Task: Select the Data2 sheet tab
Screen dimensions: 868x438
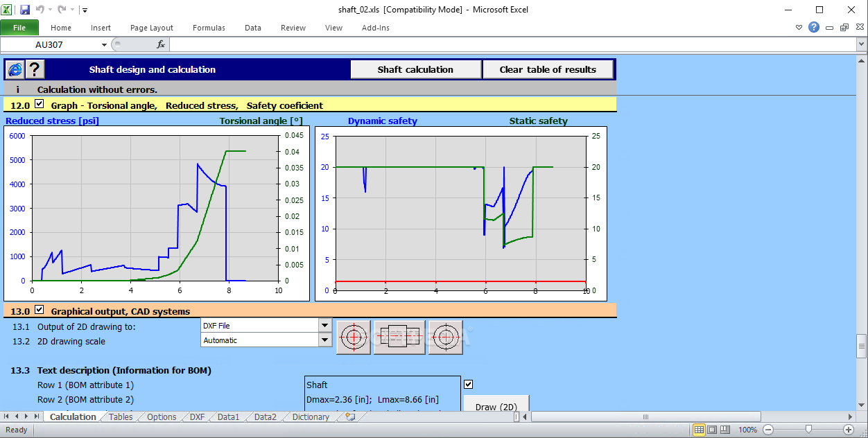Action: point(265,417)
